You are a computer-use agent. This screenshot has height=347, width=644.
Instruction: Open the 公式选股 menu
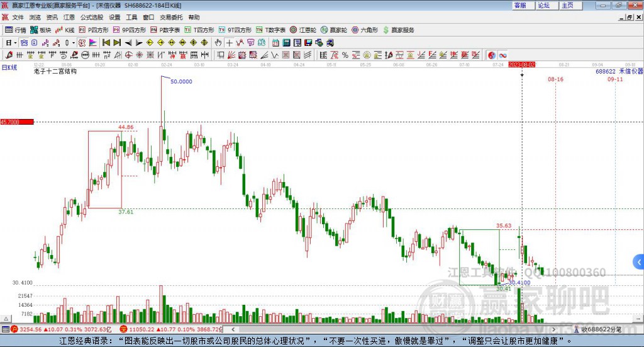click(92, 17)
